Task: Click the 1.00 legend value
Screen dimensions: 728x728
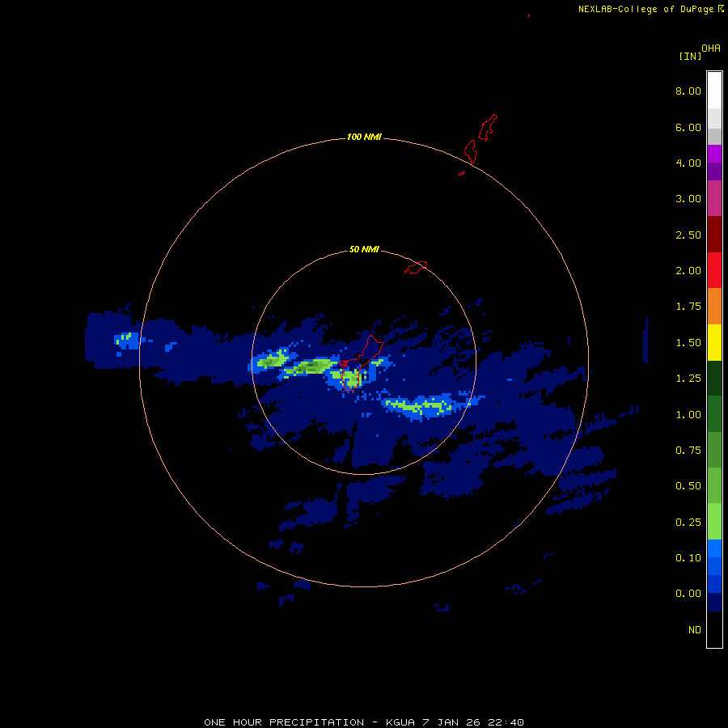Action: pyautogui.click(x=688, y=415)
